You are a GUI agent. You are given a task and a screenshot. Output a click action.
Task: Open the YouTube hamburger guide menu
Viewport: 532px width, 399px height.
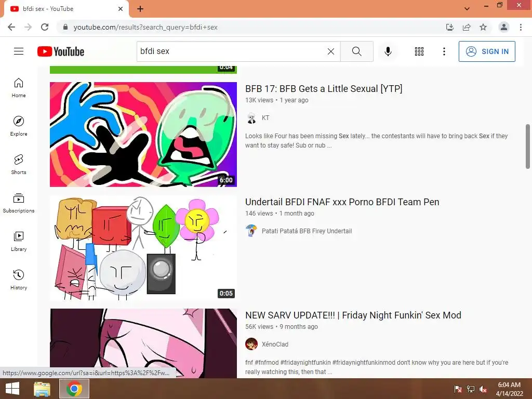(19, 51)
